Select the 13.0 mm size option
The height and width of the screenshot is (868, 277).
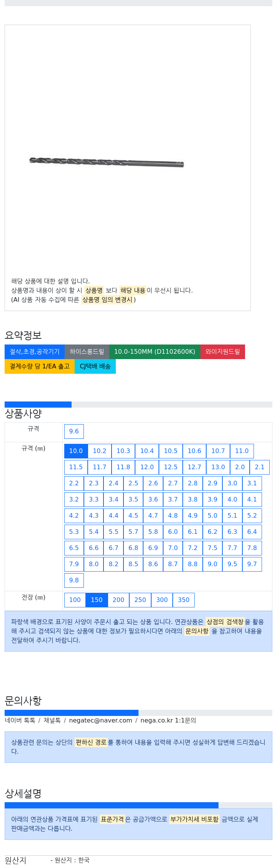click(x=218, y=467)
